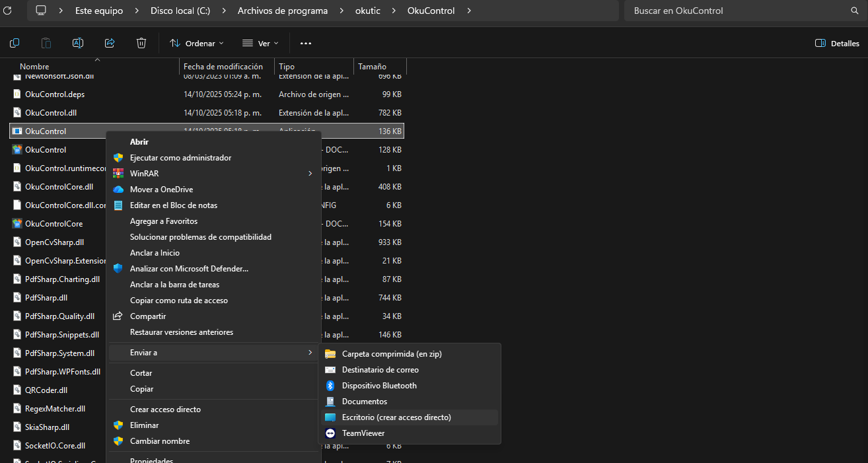Toggle the Detalles pane button
Image resolution: width=868 pixels, height=463 pixels.
(x=837, y=43)
